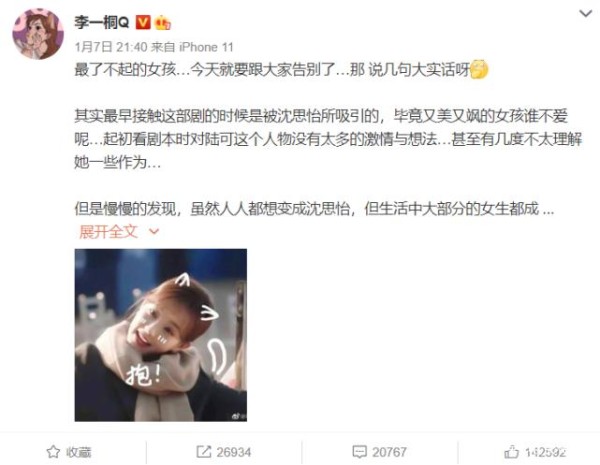
Task: Click the orange verified V badge
Action: (x=143, y=23)
